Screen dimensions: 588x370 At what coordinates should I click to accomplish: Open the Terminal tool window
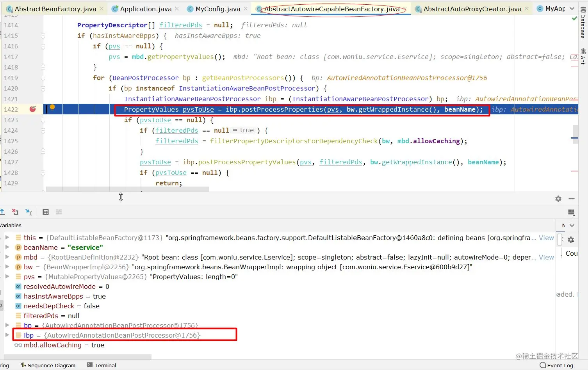[x=102, y=365]
